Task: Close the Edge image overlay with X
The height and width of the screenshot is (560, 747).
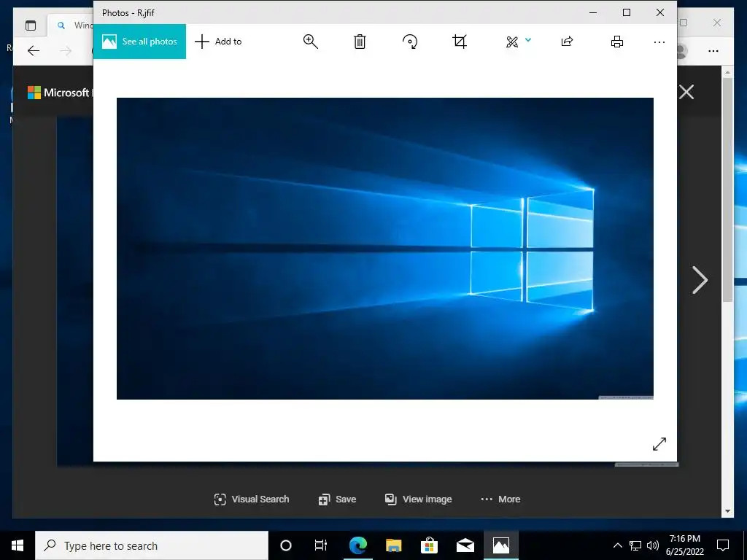Action: tap(686, 92)
